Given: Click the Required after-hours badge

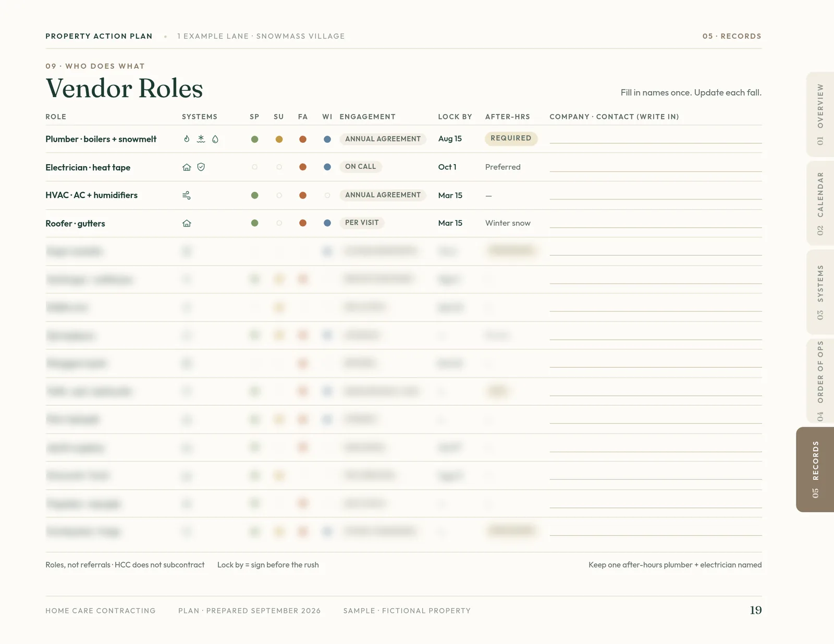Looking at the screenshot, I should click(x=511, y=138).
